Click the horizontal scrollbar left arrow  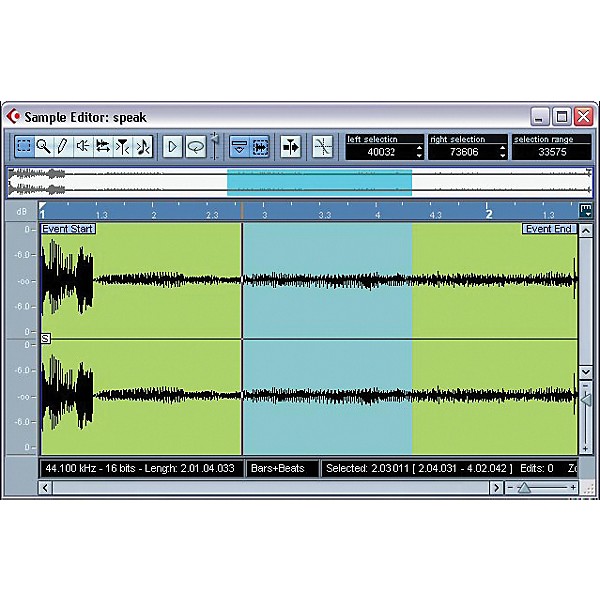pos(46,488)
